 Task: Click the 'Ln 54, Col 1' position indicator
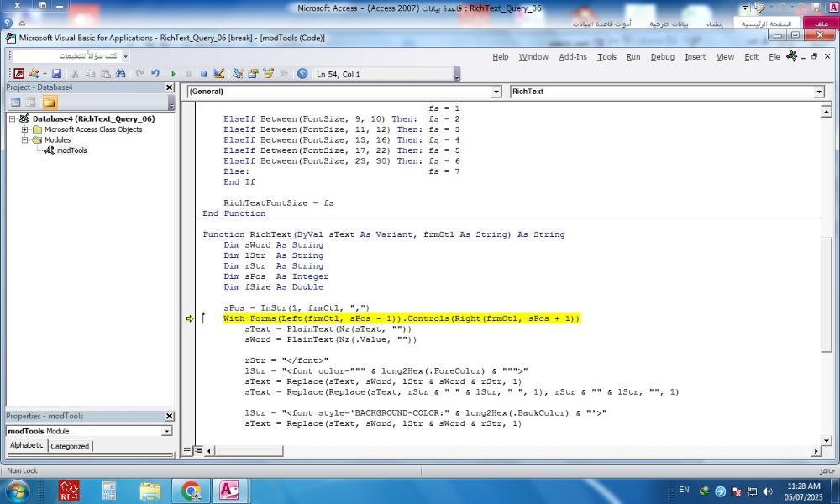(x=338, y=75)
